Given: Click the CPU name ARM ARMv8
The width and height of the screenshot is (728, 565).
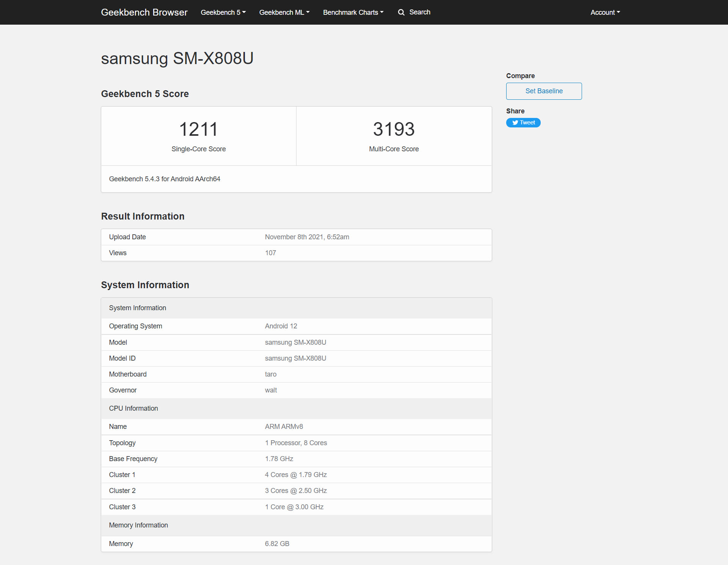Looking at the screenshot, I should tap(284, 427).
